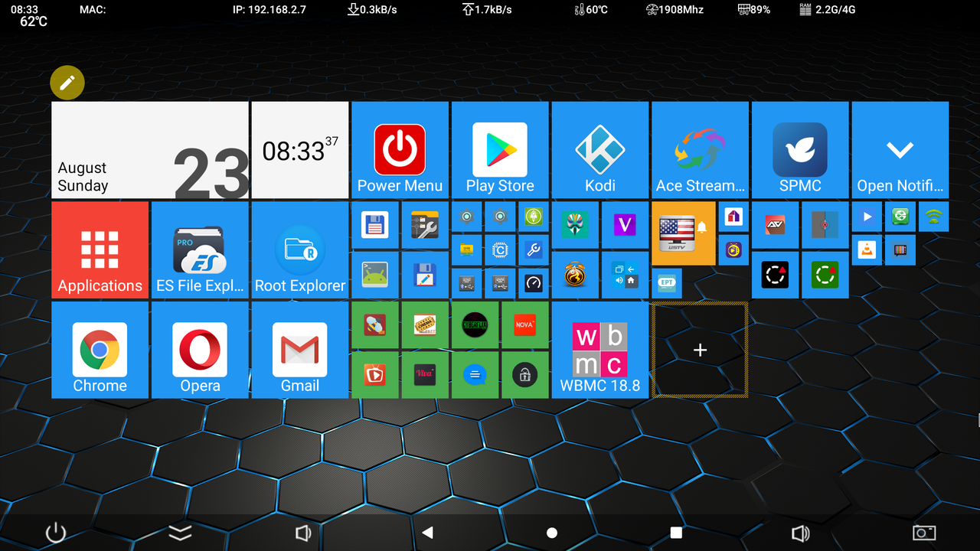Open the VLC traffic cone icon
This screenshot has height=551, width=980.
(x=867, y=249)
